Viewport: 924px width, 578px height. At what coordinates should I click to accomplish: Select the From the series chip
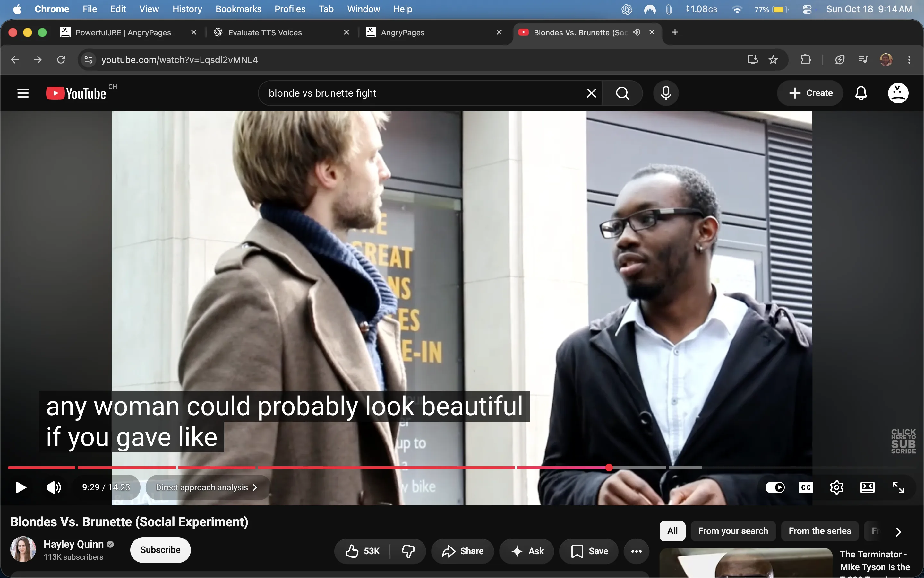[x=820, y=531]
